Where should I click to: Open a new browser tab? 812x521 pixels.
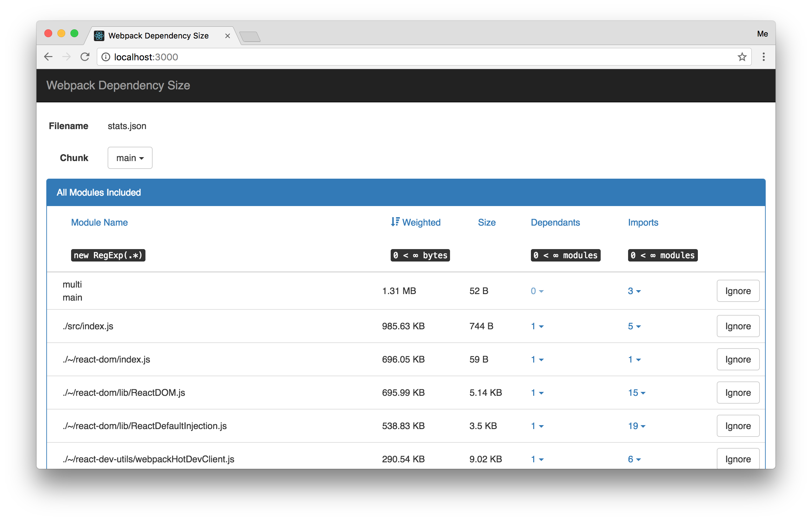click(x=250, y=37)
